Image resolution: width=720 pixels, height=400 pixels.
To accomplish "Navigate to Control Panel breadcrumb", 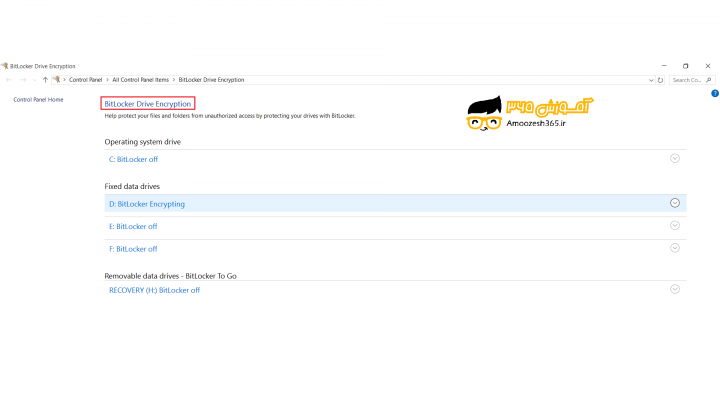I will coord(85,80).
